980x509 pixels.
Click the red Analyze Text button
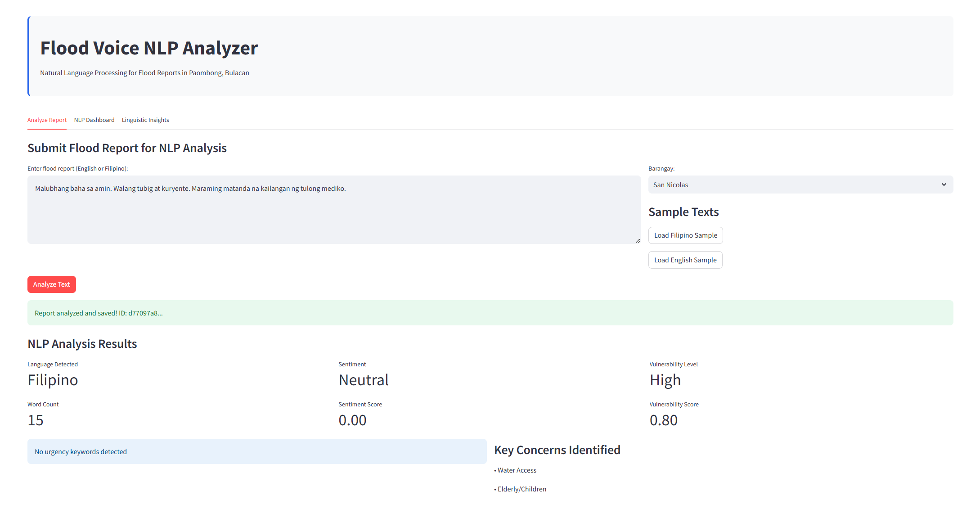pyautogui.click(x=51, y=284)
